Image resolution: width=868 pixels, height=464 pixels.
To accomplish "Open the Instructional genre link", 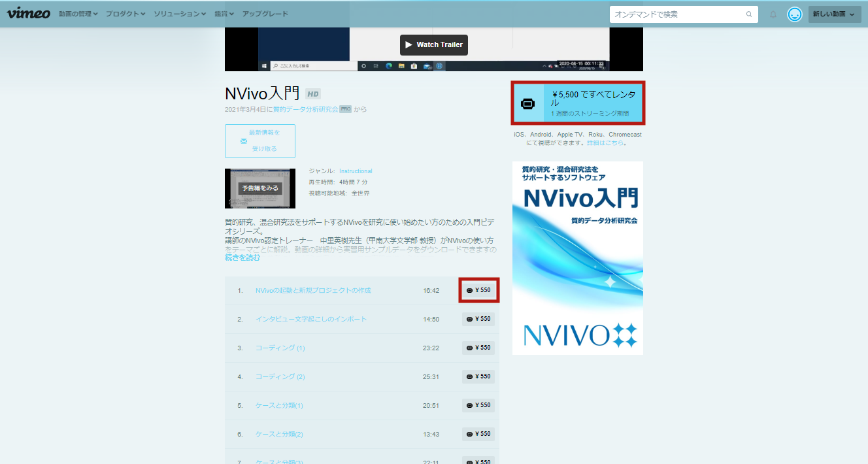I will pyautogui.click(x=356, y=171).
